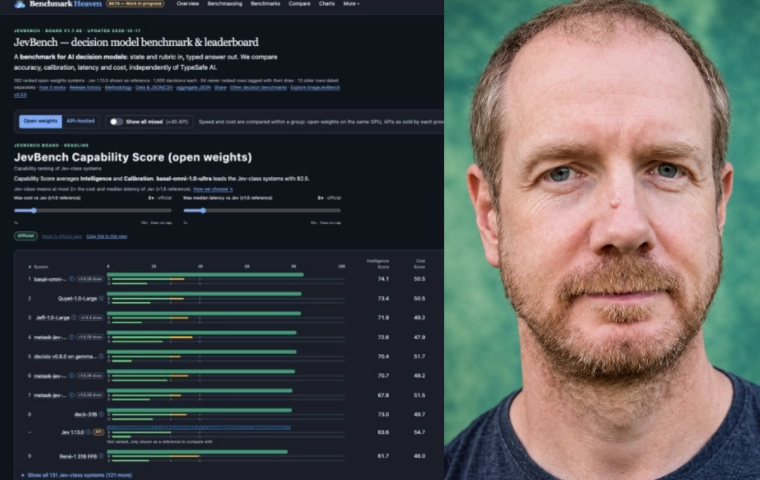Click the portrait photo of the man
This screenshot has width=760, height=480.
(x=602, y=240)
